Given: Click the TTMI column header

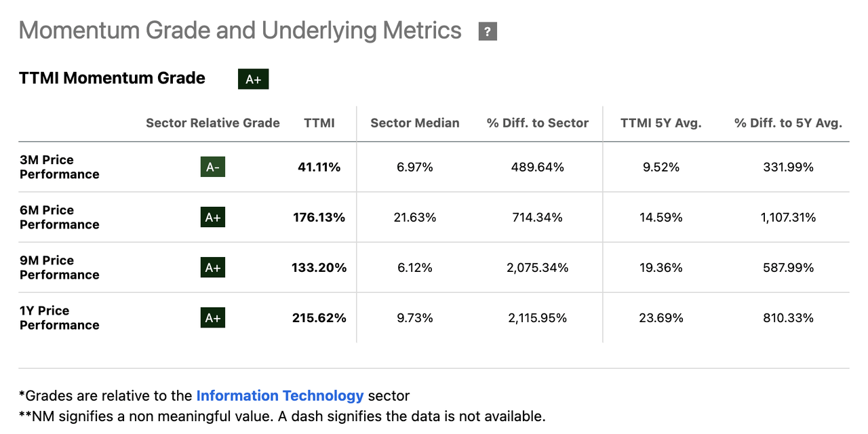Looking at the screenshot, I should (319, 123).
